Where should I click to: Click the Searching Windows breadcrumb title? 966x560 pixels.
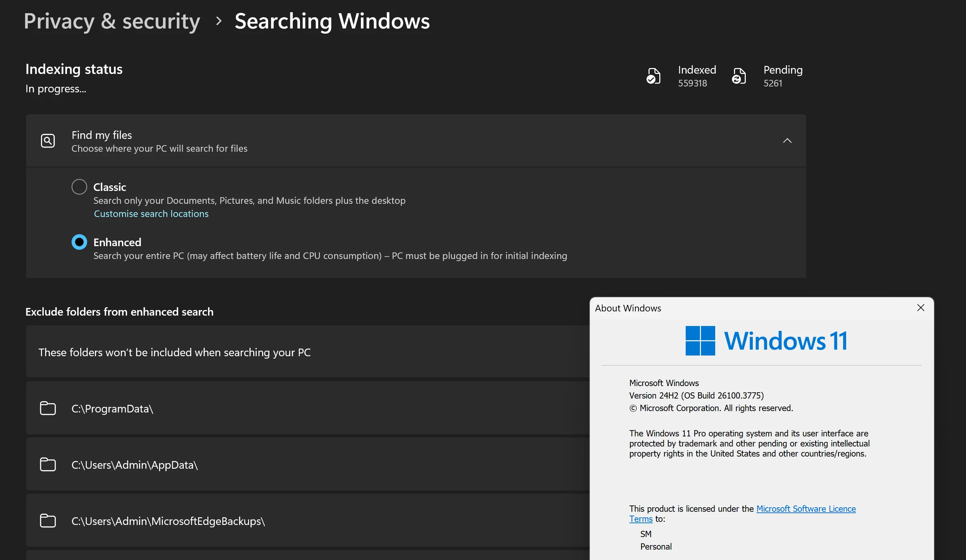pyautogui.click(x=332, y=21)
